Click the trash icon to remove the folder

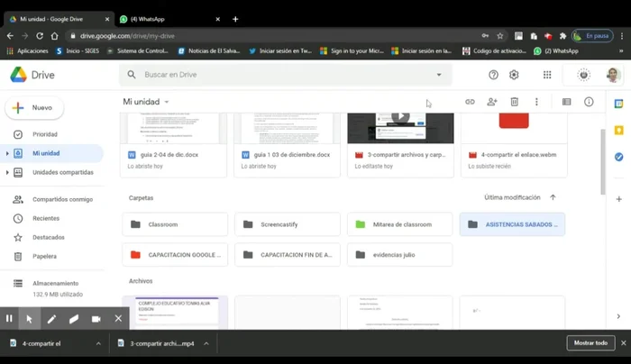[515, 102]
